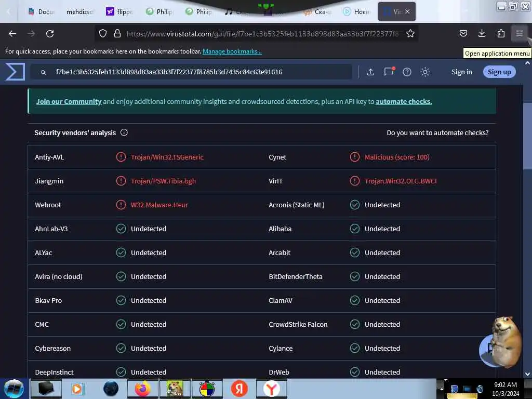Click Jiangmin detection Trojan/PSW.Tibia.bgh
The width and height of the screenshot is (532, 399).
pyautogui.click(x=163, y=181)
